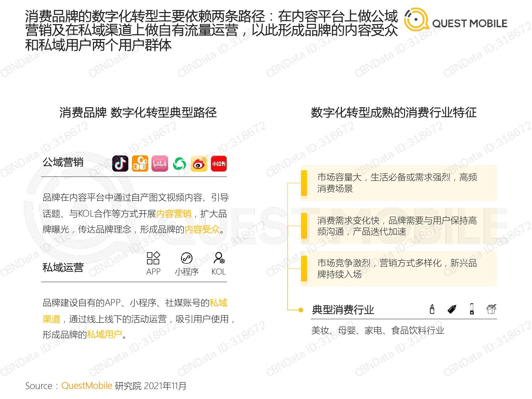Click the QUEST MOBILE brand text

pyautogui.click(x=470, y=24)
